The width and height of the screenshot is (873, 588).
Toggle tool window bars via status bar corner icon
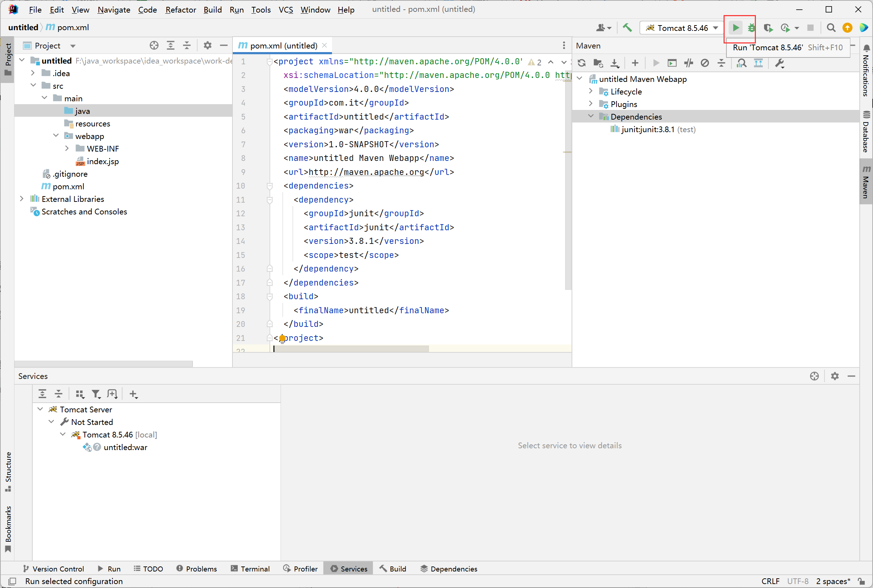(12, 581)
